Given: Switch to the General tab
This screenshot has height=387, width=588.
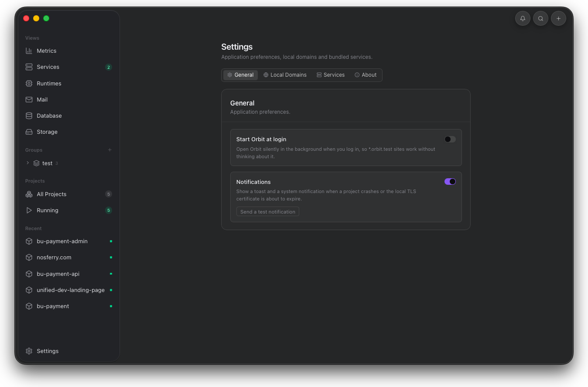Looking at the screenshot, I should click(x=240, y=75).
